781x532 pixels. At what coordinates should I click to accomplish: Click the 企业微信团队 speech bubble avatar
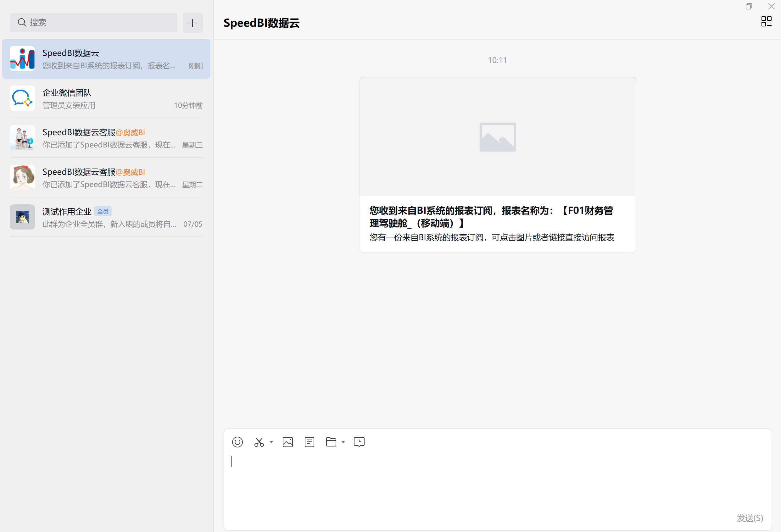coord(22,98)
